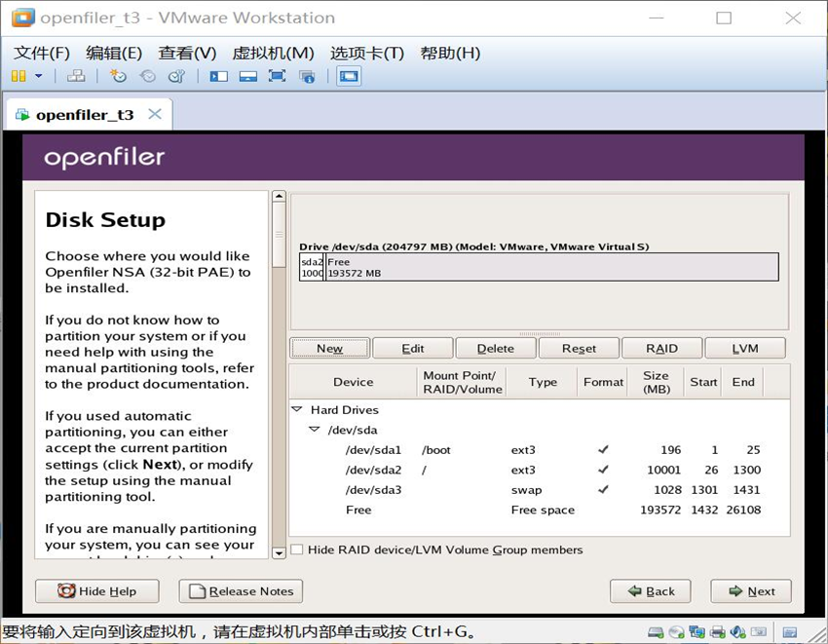Viewport: 828px width, 644px height.
Task: Click the sda2 block in drive diagram
Action: click(x=312, y=267)
